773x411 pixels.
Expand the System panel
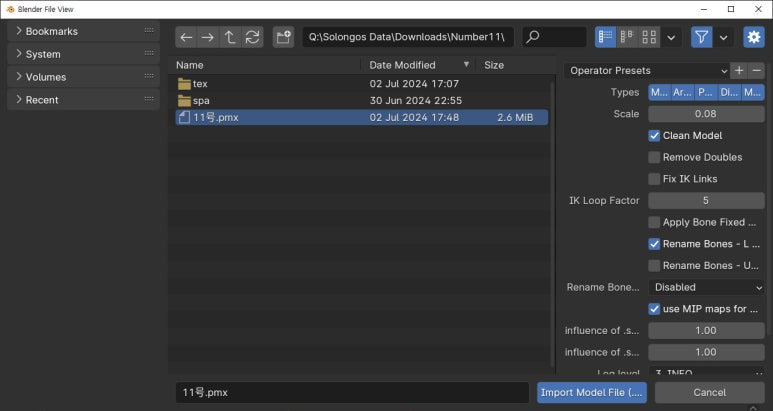[19, 53]
